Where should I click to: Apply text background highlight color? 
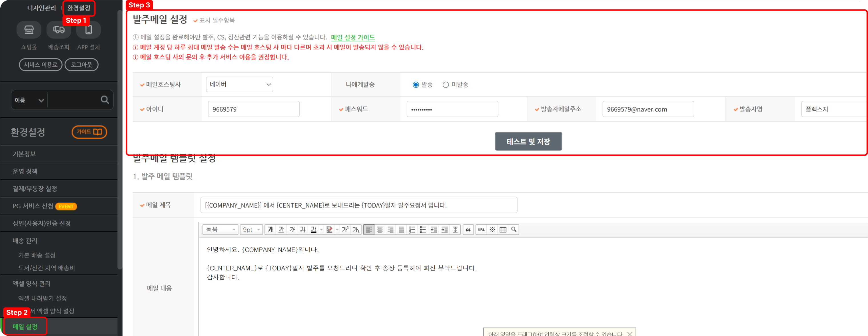(330, 229)
